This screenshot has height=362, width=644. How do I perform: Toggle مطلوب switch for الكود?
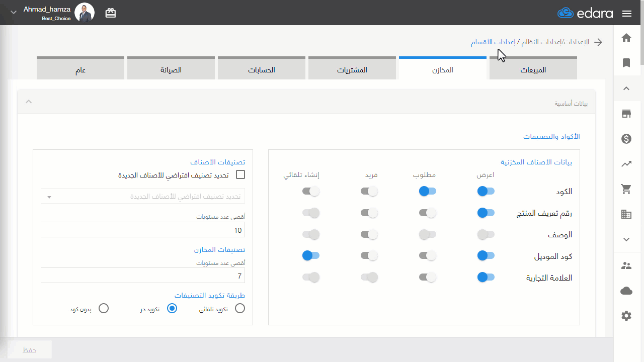[428, 191]
